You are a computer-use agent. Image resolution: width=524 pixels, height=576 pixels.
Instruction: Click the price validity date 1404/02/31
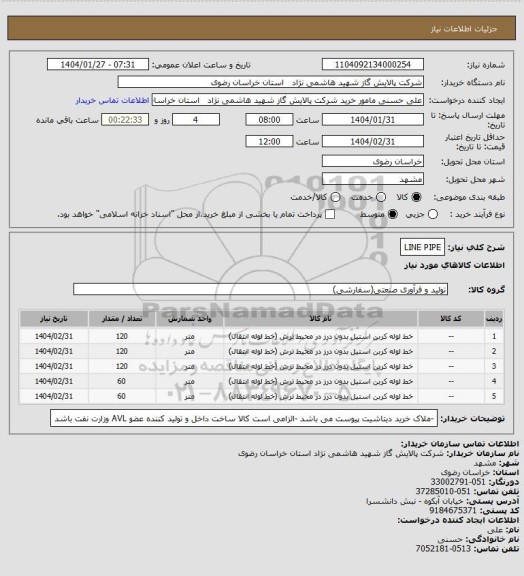pos(373,141)
